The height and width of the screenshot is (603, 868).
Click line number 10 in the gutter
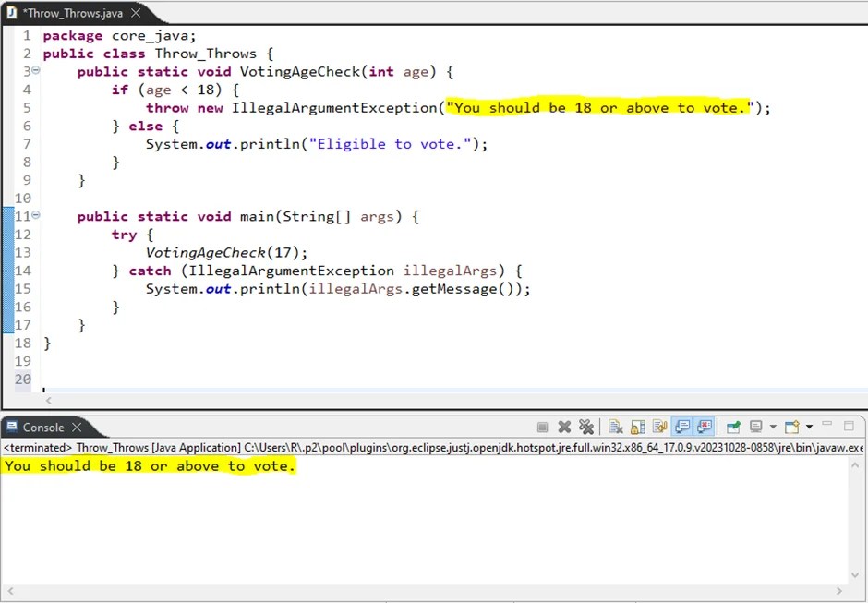click(x=23, y=199)
